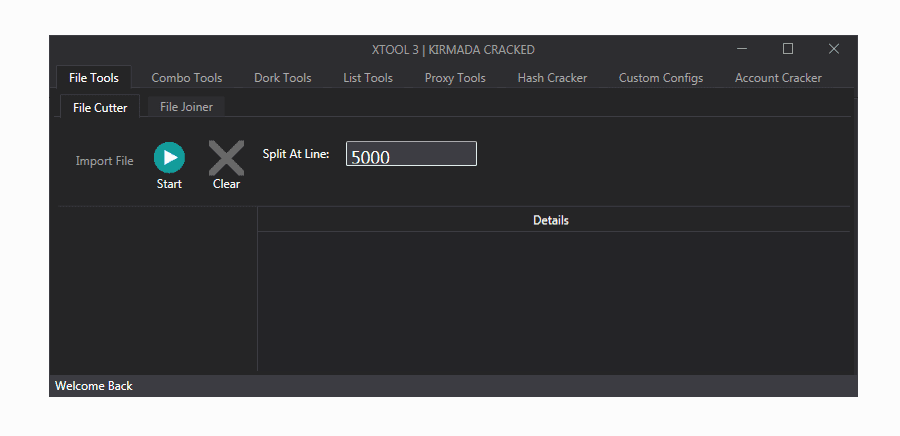Switch to the File Joiner sub-tab
The image size is (900, 436).
[186, 107]
